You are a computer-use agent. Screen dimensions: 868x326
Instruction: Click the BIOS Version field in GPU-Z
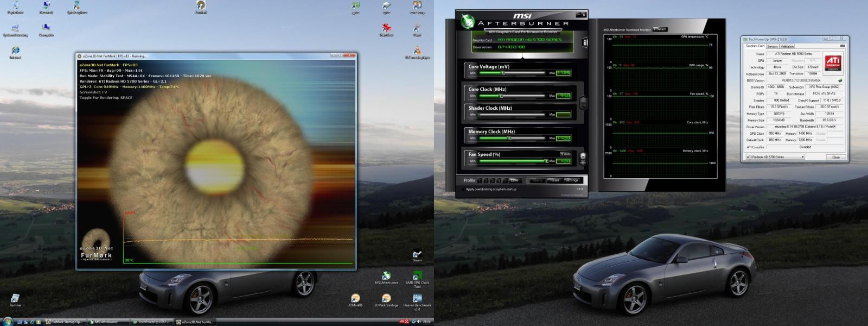800,80
